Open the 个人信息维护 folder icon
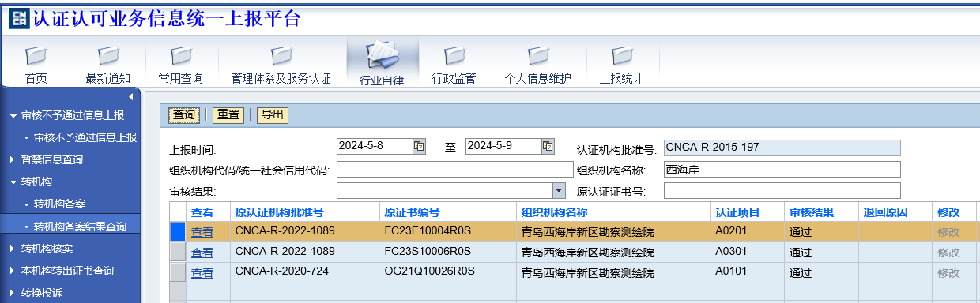 point(538,55)
